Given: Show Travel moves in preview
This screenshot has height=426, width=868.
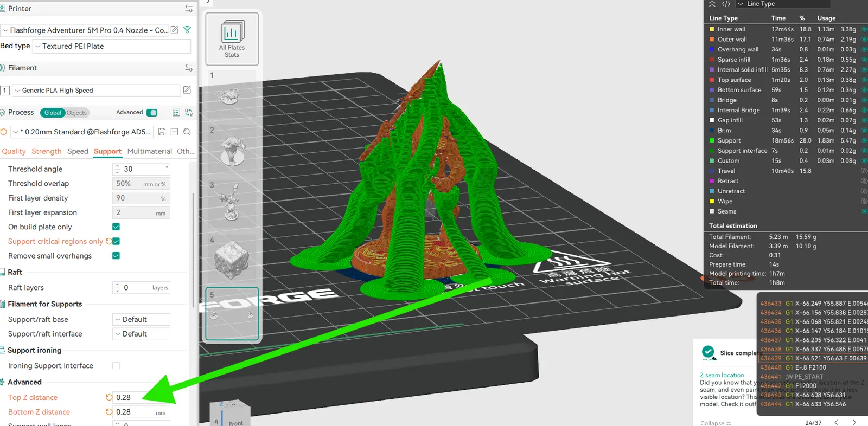Looking at the screenshot, I should click(864, 171).
